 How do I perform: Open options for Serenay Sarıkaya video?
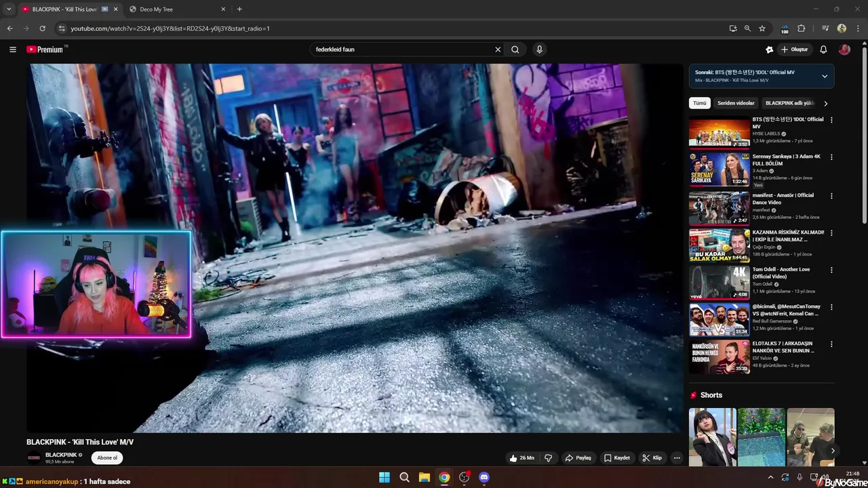831,157
